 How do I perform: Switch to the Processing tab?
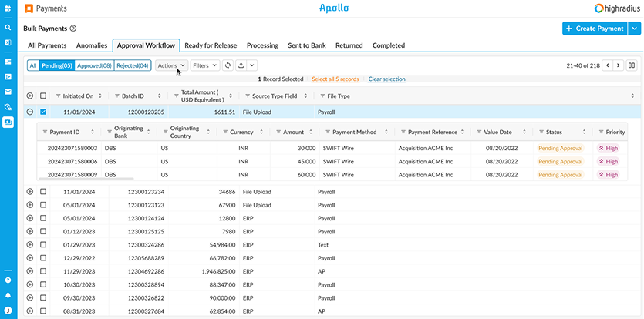click(262, 45)
